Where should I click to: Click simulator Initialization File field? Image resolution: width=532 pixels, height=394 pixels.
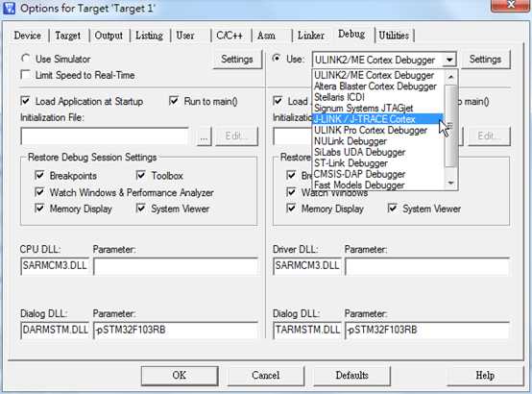pyautogui.click(x=105, y=136)
